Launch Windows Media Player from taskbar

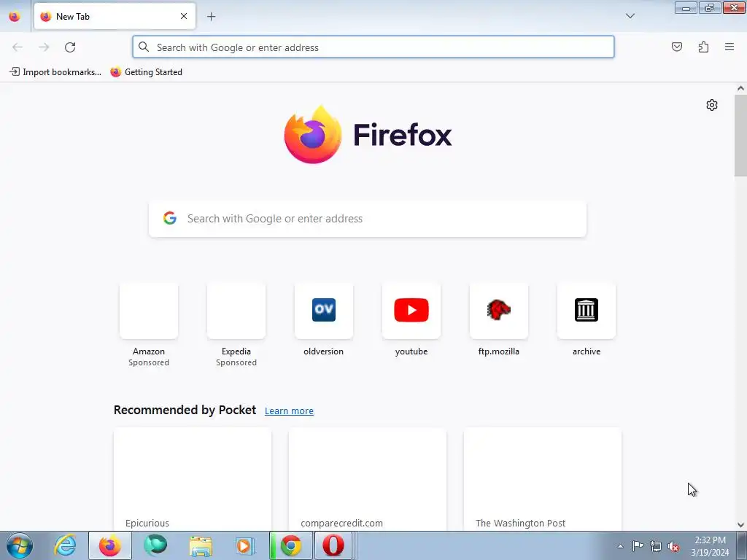245,545
